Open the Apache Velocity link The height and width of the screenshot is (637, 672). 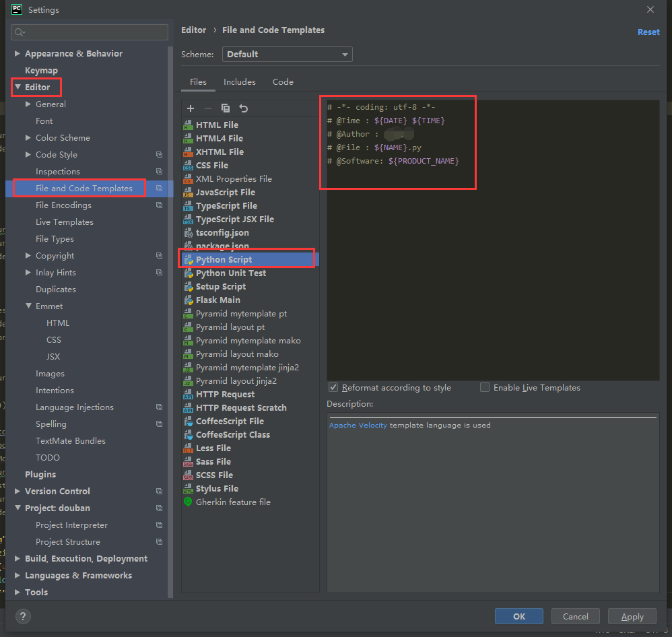[358, 426]
